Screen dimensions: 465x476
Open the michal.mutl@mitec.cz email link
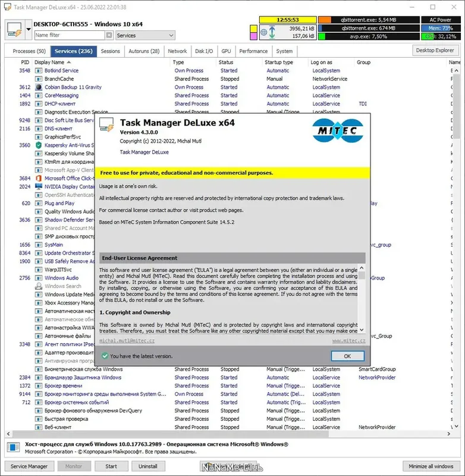point(127,340)
